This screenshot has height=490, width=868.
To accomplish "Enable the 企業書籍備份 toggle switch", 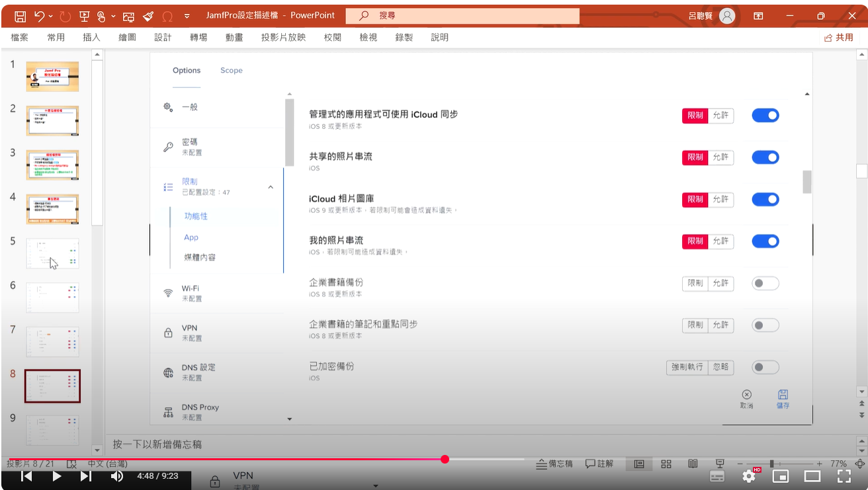I will click(765, 284).
